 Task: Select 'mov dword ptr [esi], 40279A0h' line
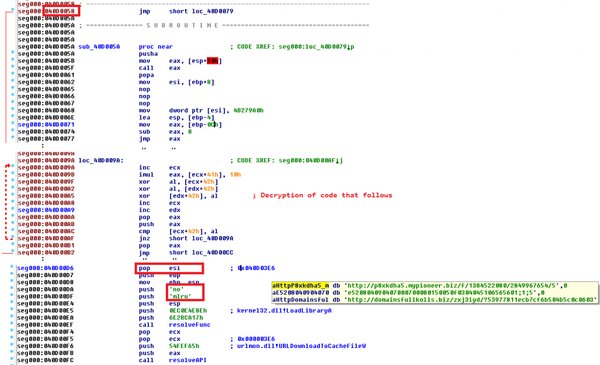pyautogui.click(x=201, y=110)
